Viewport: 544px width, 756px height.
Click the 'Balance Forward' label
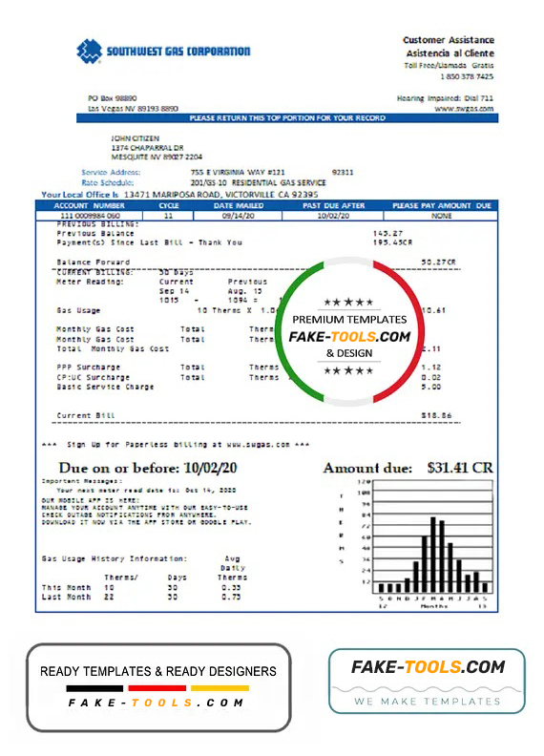click(x=94, y=262)
